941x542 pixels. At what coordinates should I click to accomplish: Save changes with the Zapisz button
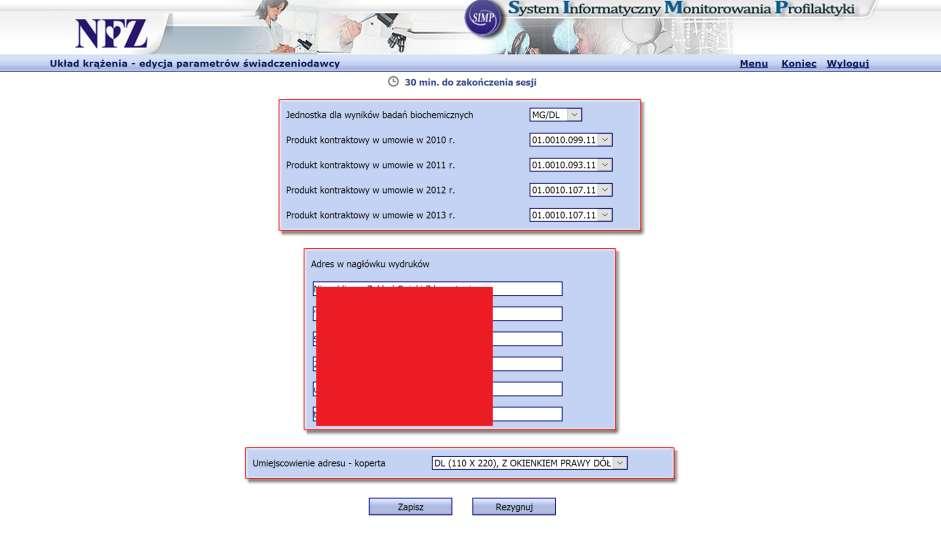[410, 507]
